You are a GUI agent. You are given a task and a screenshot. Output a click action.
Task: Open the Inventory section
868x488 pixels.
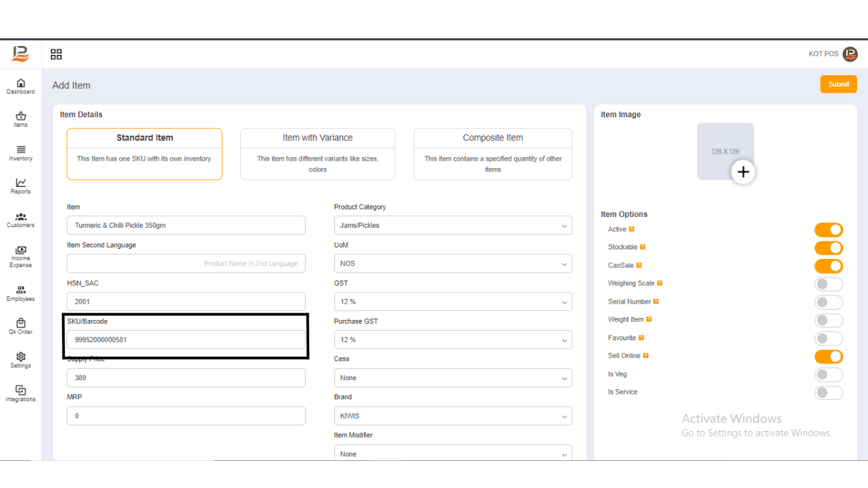(x=20, y=150)
